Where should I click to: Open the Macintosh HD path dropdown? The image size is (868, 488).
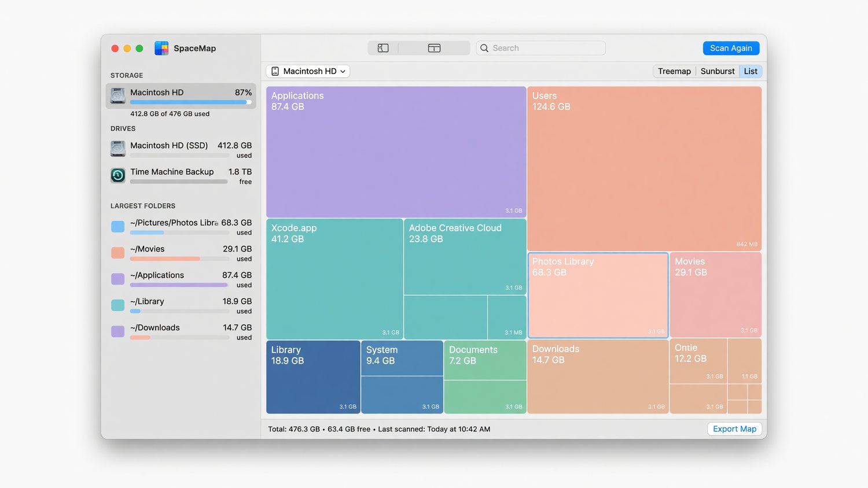(308, 71)
